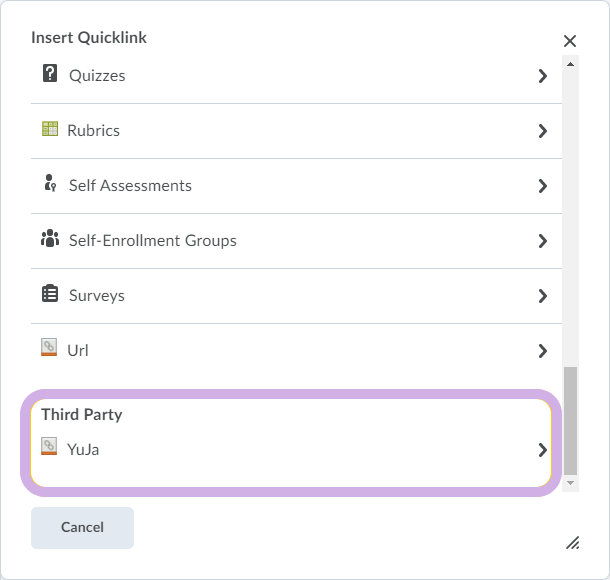Screen dimensions: 610x580
Task: Click the YuJa link icon
Action: point(49,446)
